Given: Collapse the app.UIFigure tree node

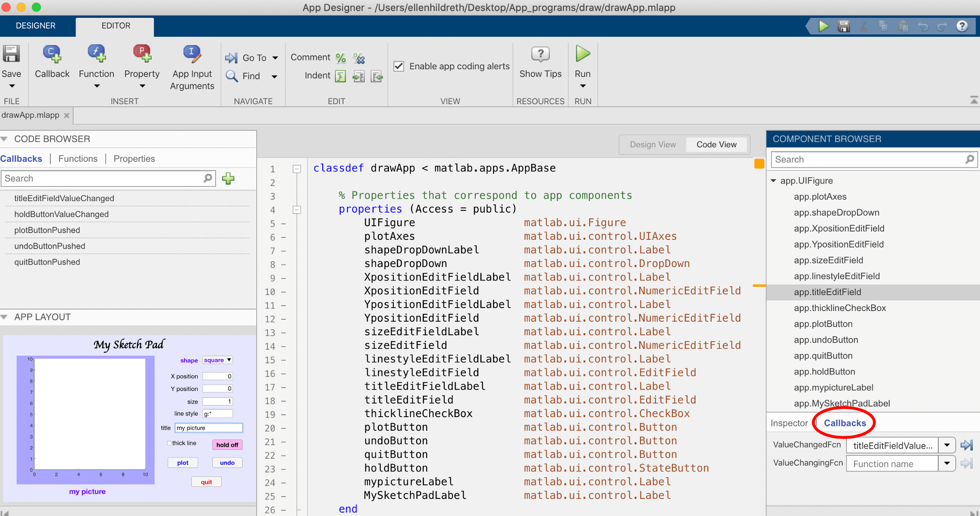Looking at the screenshot, I should [774, 181].
